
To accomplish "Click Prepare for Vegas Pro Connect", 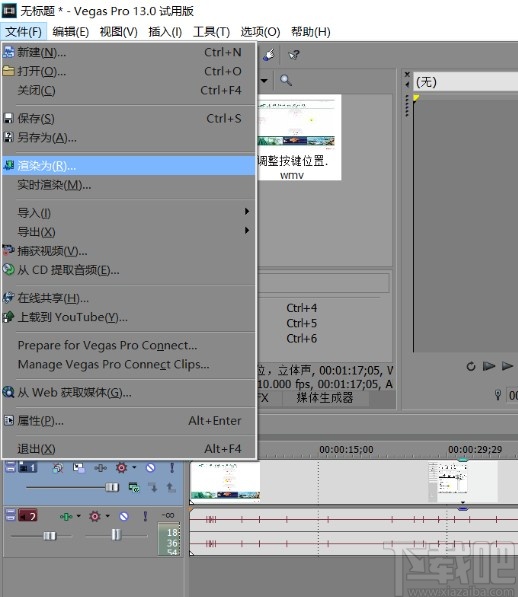I will coord(129,345).
